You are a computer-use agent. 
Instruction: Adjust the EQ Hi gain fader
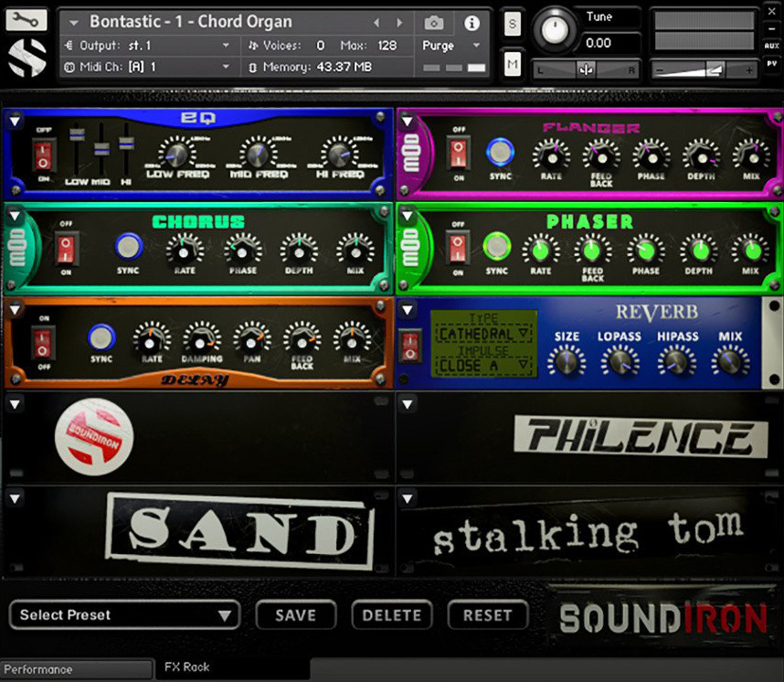tap(126, 144)
